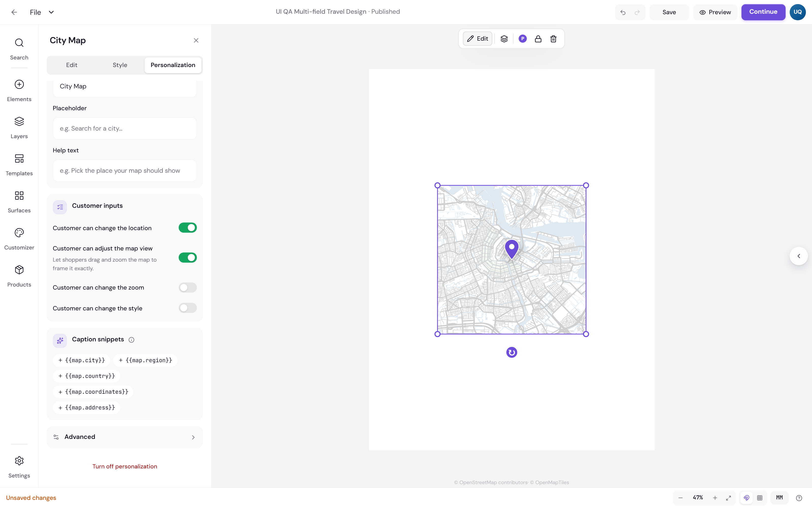Click the back arrow in the header
The width and height of the screenshot is (812, 508).
point(14,12)
